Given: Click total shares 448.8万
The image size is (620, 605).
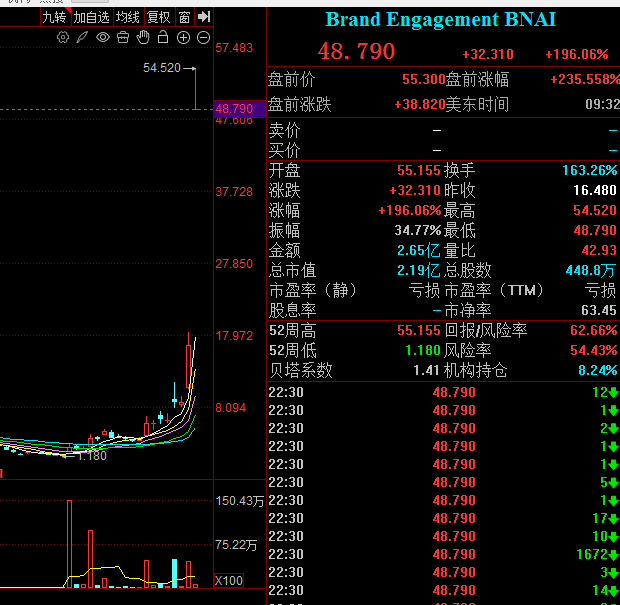Looking at the screenshot, I should (x=591, y=270).
